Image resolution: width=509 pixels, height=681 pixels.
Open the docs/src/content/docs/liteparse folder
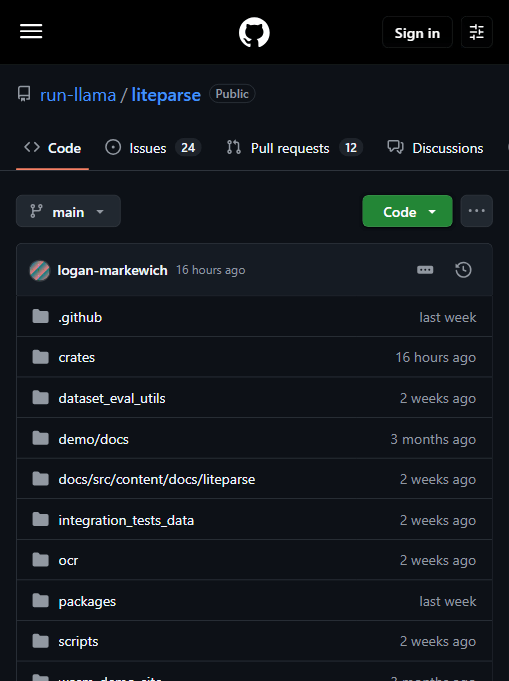[157, 479]
